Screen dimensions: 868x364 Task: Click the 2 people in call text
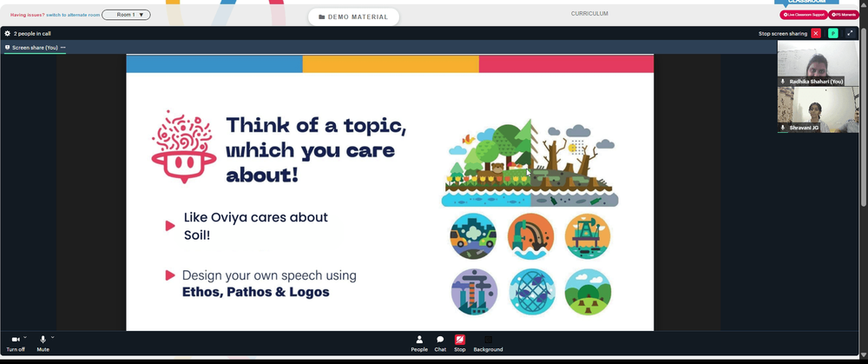click(x=32, y=34)
